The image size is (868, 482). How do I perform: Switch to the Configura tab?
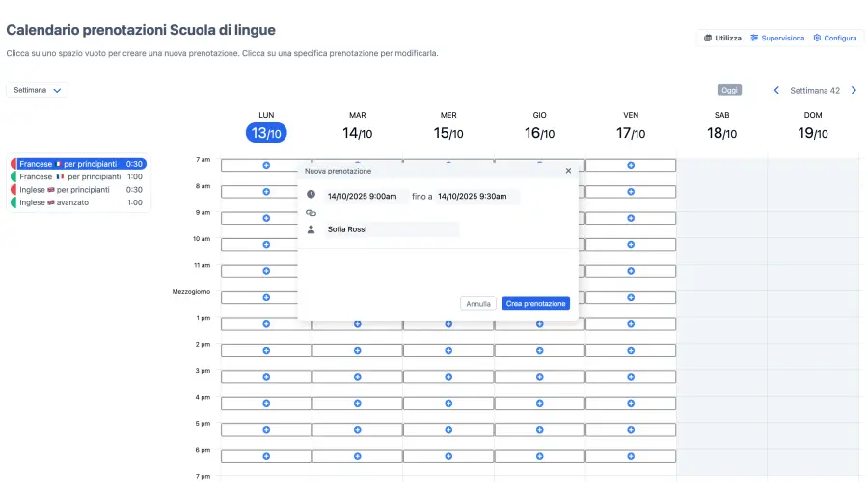[835, 39]
